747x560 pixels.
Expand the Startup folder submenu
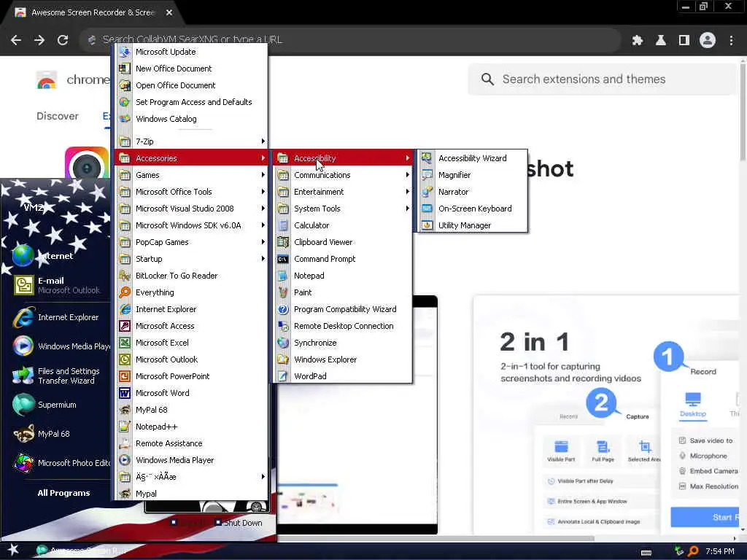coord(192,259)
